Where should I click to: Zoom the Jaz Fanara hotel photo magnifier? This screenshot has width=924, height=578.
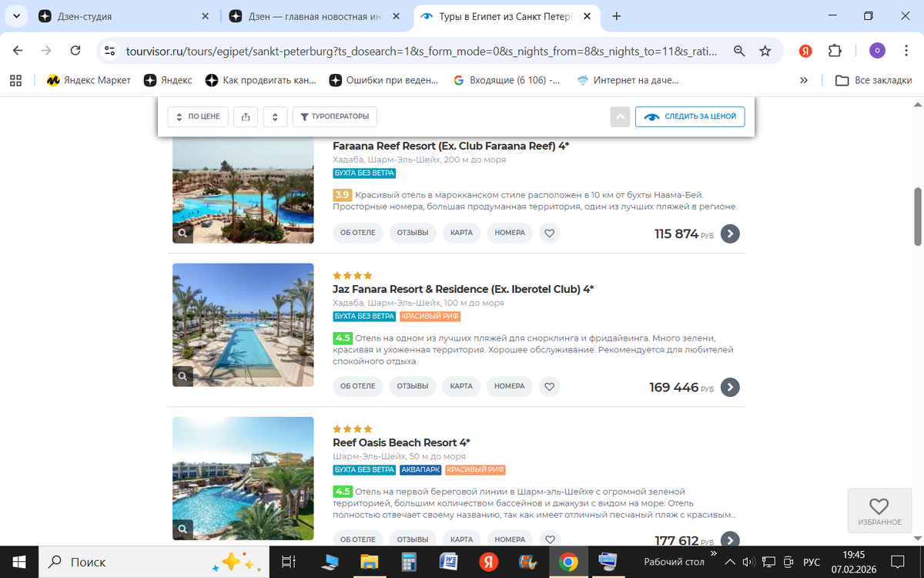click(x=182, y=376)
